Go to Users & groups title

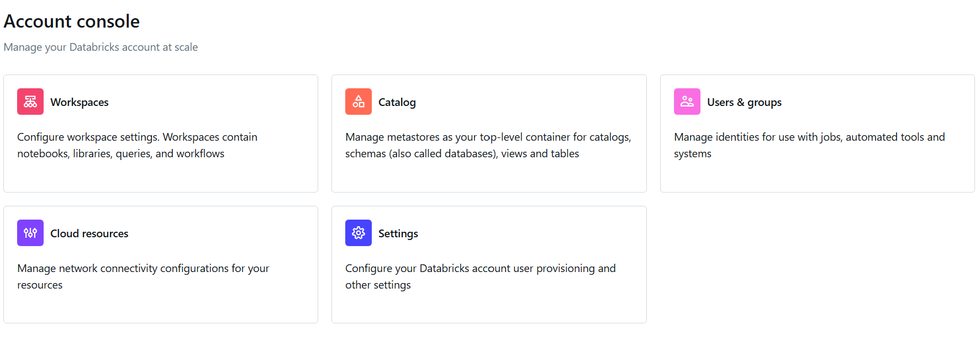pyautogui.click(x=744, y=102)
